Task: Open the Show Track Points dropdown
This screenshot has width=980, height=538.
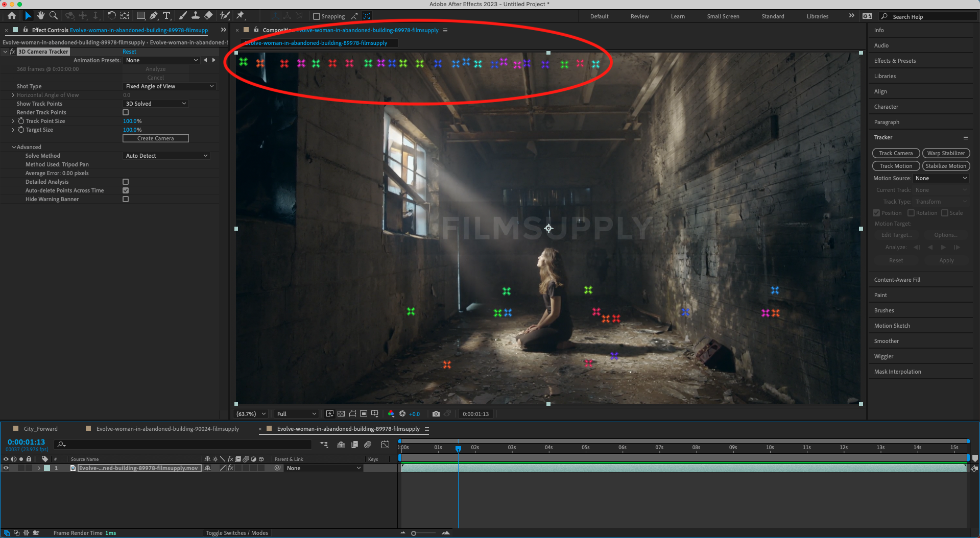Action: (x=156, y=104)
